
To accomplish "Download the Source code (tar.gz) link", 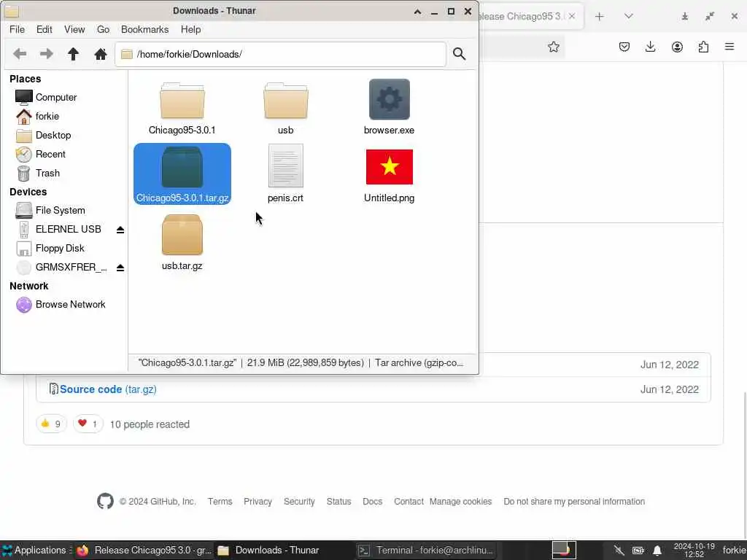I will tap(108, 389).
